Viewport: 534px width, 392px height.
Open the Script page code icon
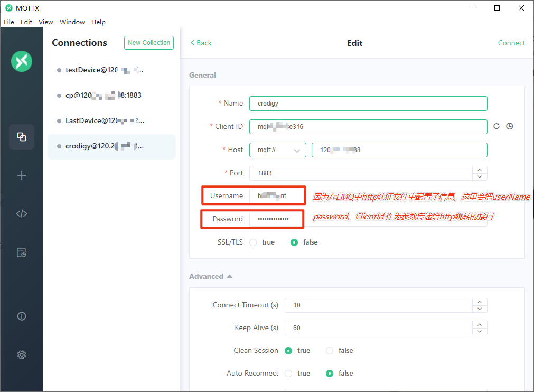(22, 214)
